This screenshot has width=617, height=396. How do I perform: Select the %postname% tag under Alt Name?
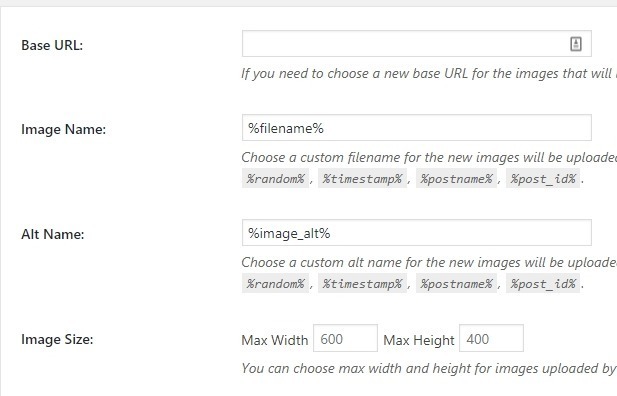tap(456, 284)
